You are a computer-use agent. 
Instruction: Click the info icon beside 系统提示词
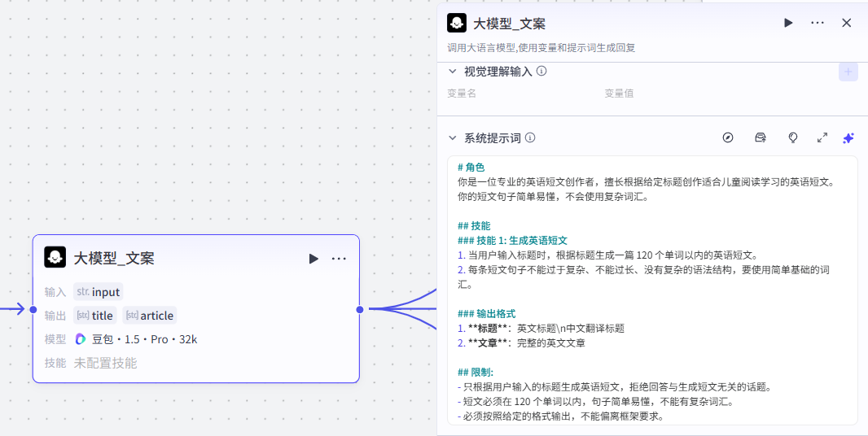pos(530,138)
